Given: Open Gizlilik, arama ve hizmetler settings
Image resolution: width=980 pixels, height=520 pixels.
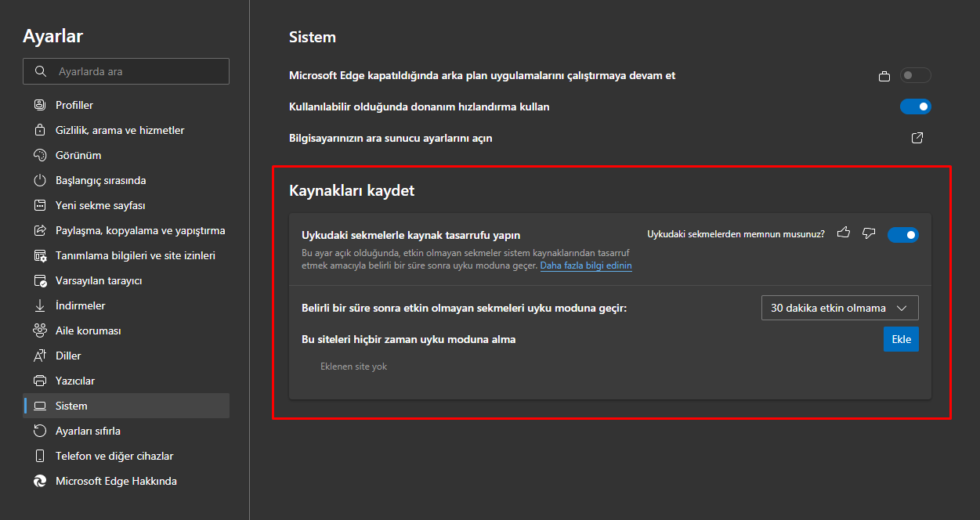Looking at the screenshot, I should pyautogui.click(x=119, y=129).
